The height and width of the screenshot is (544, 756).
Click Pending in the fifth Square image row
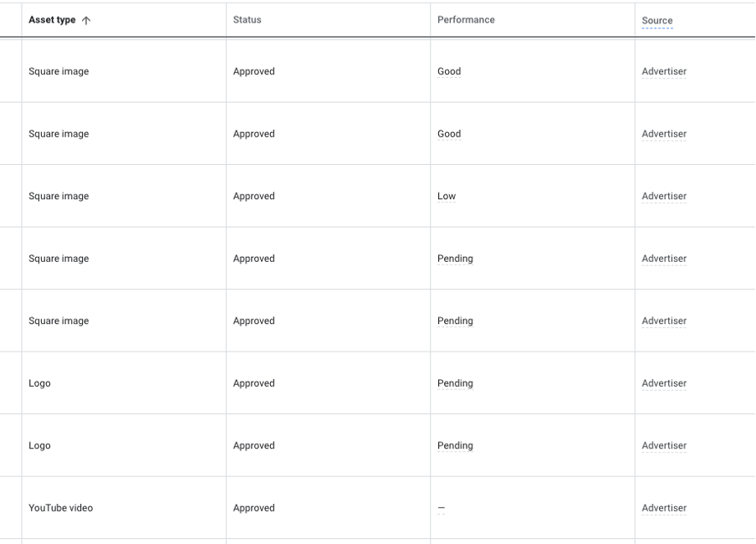(x=455, y=321)
